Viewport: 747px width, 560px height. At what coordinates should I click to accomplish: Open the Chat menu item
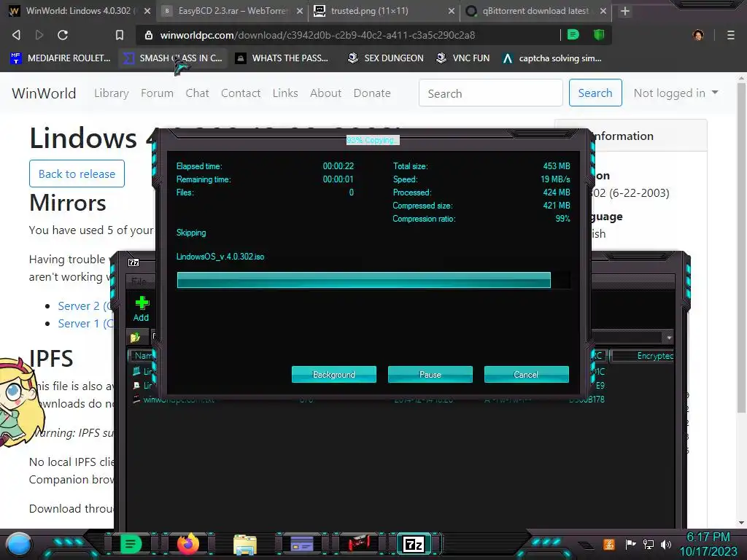click(197, 93)
